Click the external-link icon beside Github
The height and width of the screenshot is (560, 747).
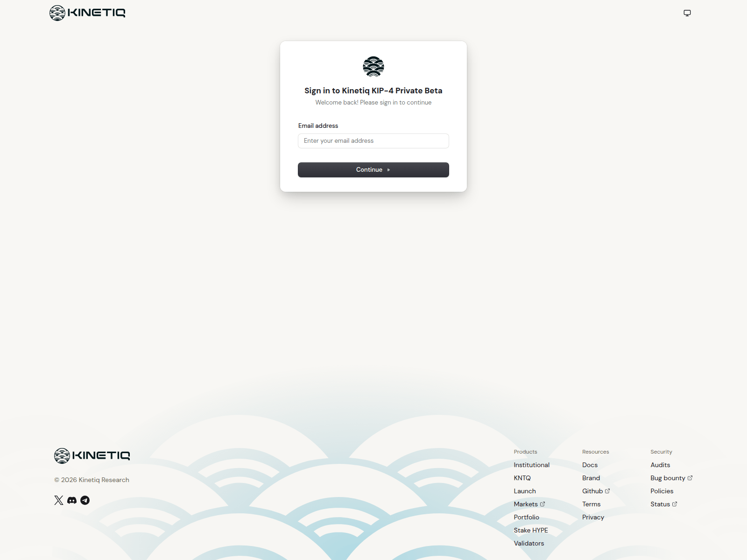point(607,491)
